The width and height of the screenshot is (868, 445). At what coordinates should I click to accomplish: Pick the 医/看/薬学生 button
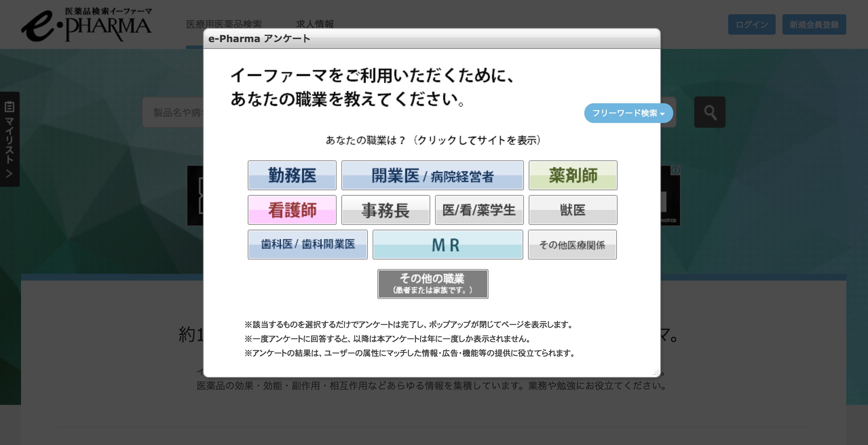[x=479, y=210]
